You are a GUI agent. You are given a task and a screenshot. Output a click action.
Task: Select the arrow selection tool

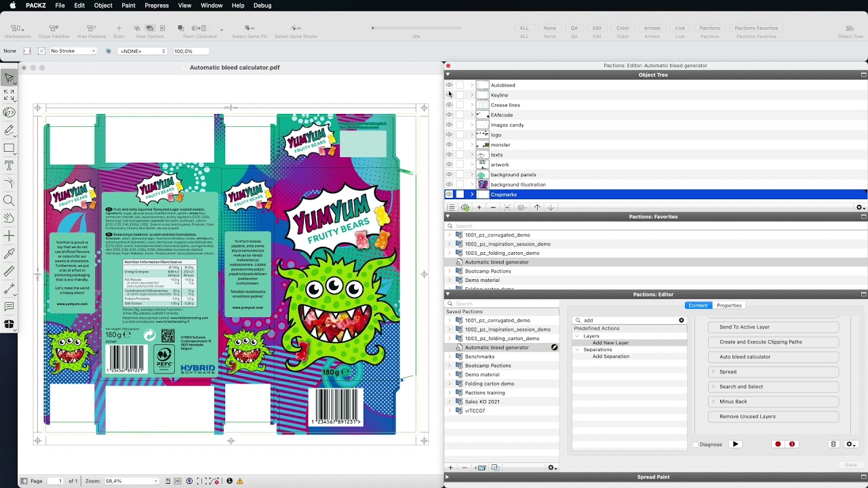[9, 79]
